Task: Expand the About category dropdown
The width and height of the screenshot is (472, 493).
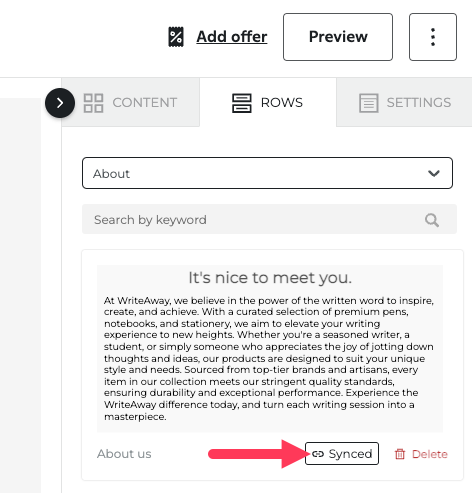Action: [x=267, y=173]
